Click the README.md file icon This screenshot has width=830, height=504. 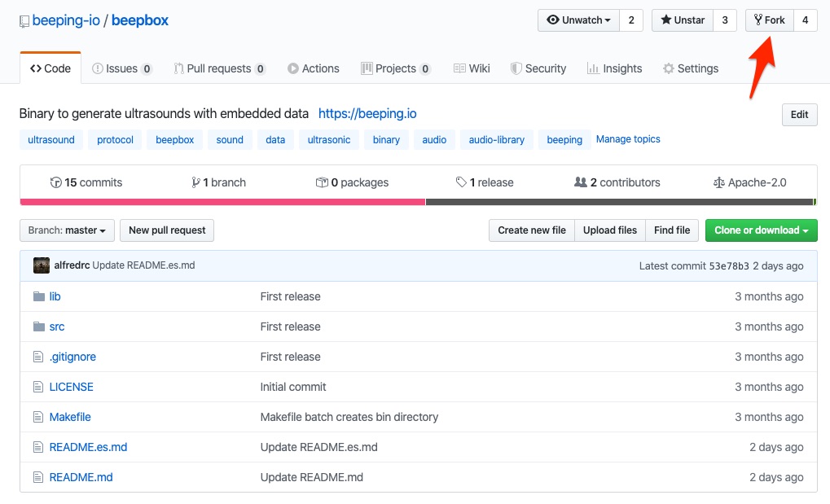click(x=38, y=477)
